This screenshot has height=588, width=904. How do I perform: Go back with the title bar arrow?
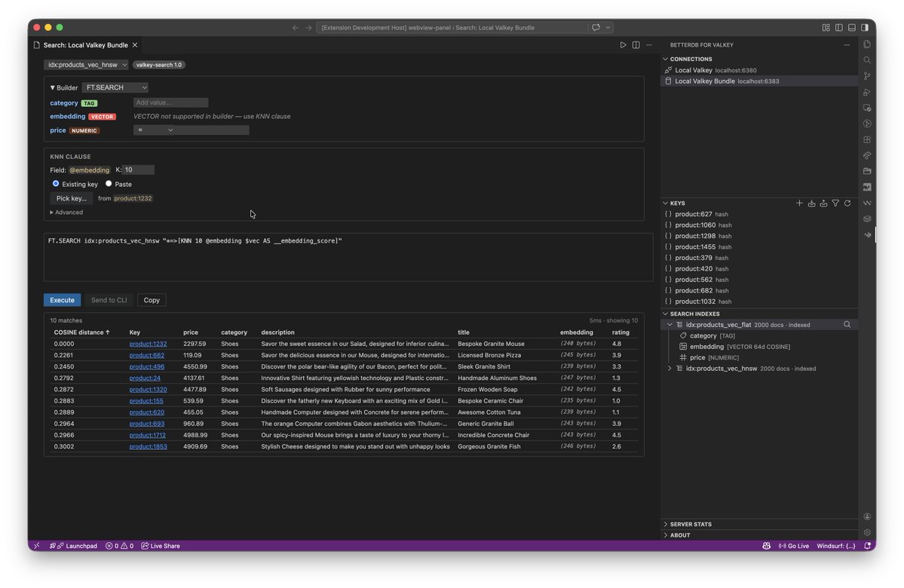(x=296, y=28)
